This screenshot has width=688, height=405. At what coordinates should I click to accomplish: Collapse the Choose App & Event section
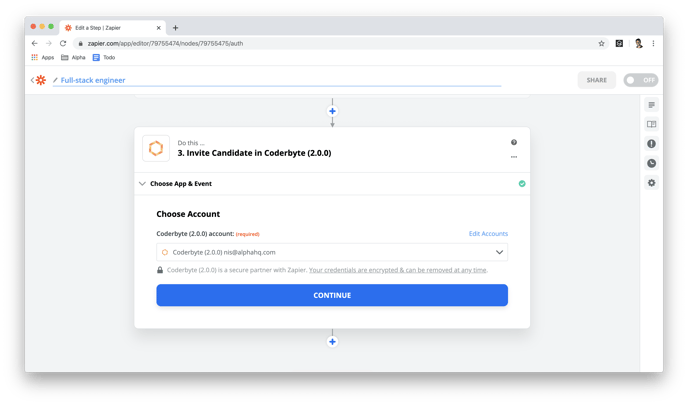142,183
